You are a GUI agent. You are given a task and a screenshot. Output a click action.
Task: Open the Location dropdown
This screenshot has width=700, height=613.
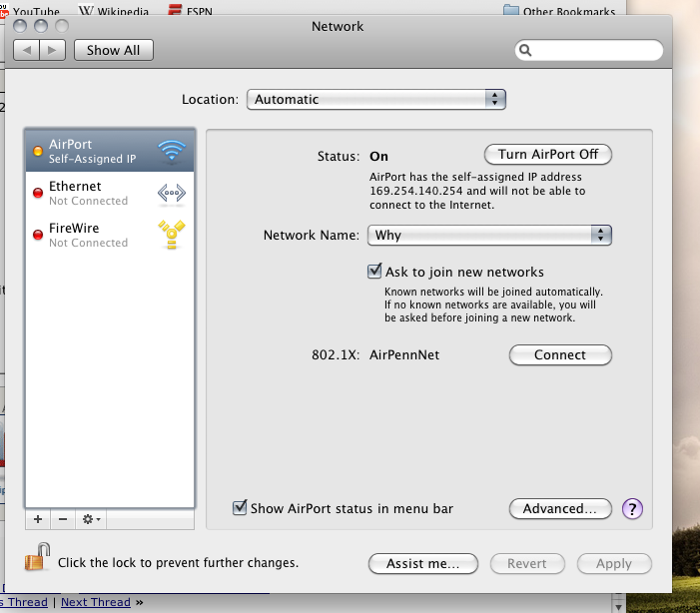[375, 99]
